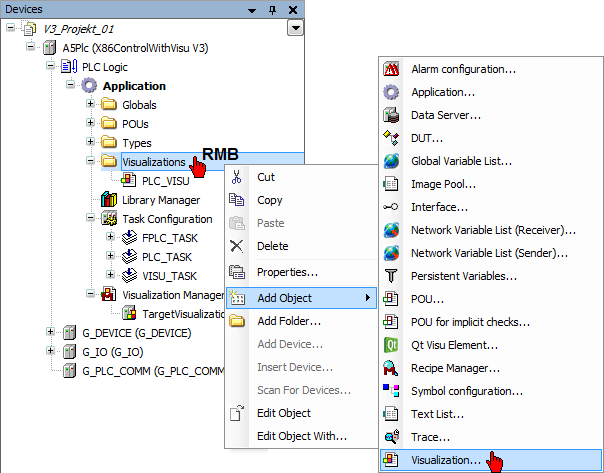
Task: Open the Devices panel options dropdown
Action: [x=252, y=10]
